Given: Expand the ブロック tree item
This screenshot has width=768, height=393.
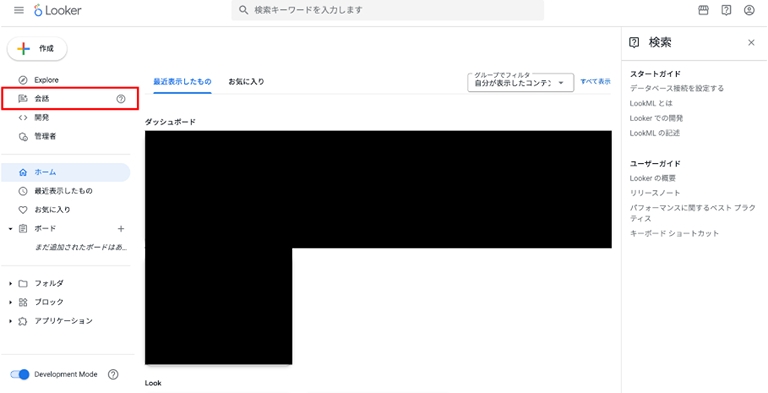Looking at the screenshot, I should click(x=10, y=302).
